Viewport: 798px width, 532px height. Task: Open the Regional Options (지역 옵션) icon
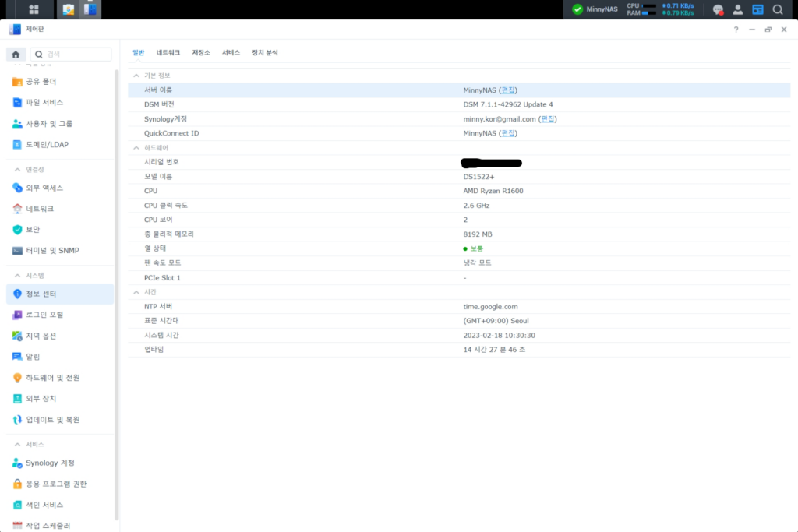tap(17, 336)
